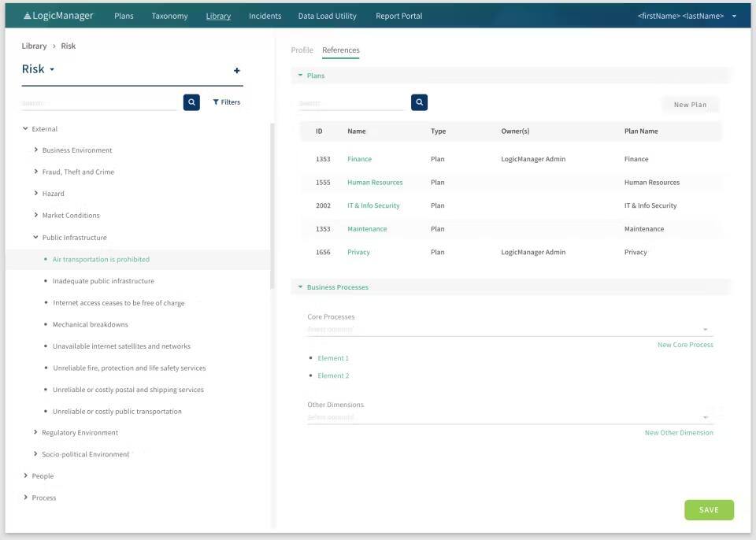This screenshot has width=756, height=540.
Task: Click the LogicManager logo
Action: pos(58,16)
